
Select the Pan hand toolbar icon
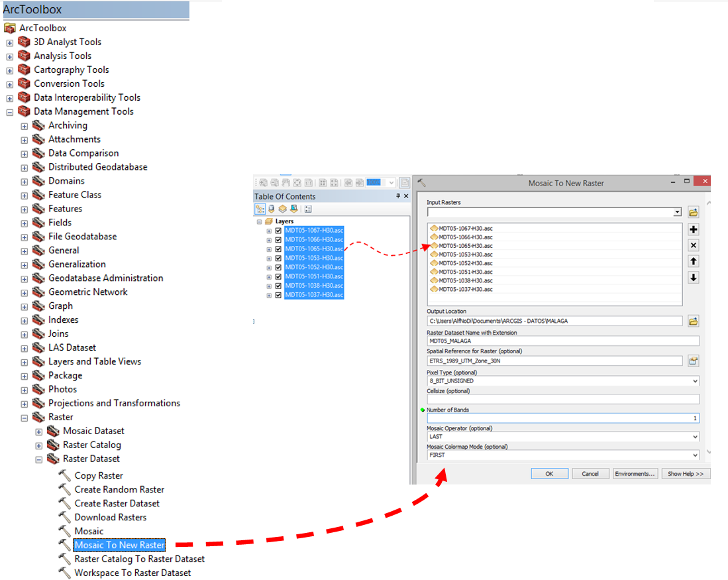(x=286, y=183)
